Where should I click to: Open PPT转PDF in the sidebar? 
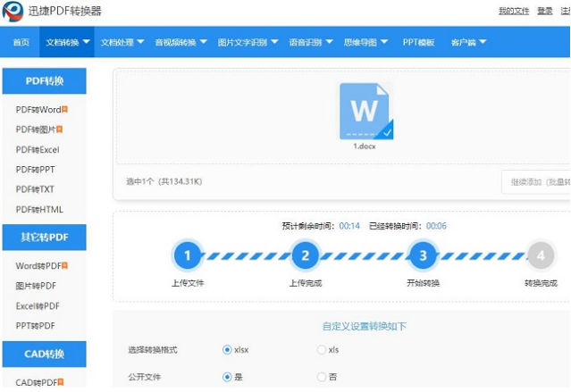36,325
